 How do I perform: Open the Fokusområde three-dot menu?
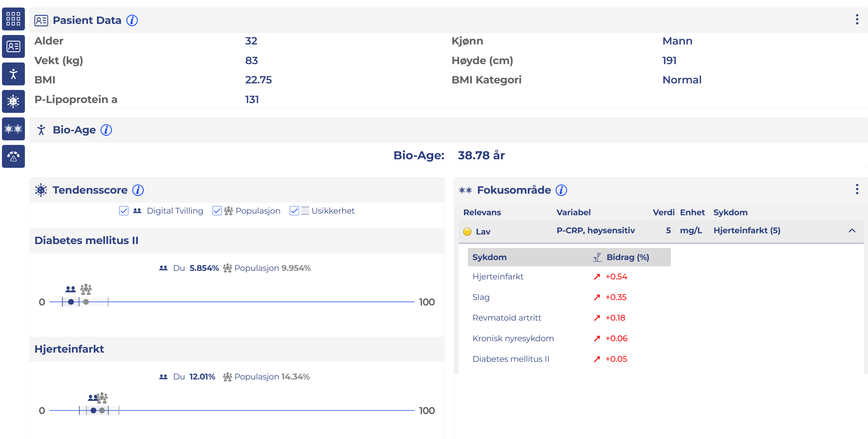[858, 189]
